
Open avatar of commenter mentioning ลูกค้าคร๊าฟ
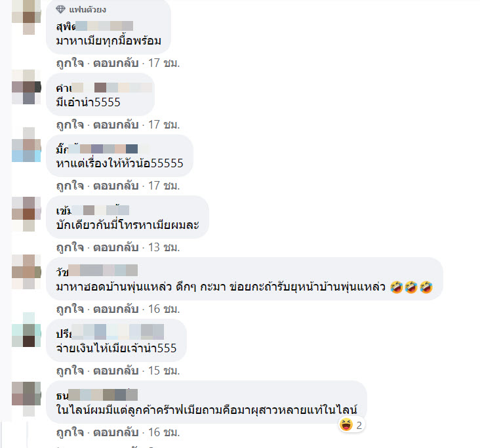pos(26,399)
